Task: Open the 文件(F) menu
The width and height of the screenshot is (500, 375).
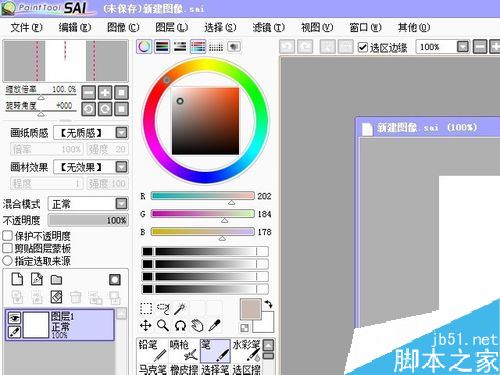Action: (x=27, y=27)
